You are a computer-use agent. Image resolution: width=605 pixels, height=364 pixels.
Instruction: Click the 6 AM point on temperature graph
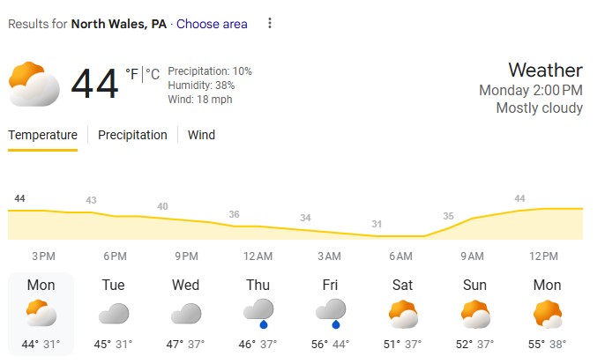pyautogui.click(x=400, y=235)
